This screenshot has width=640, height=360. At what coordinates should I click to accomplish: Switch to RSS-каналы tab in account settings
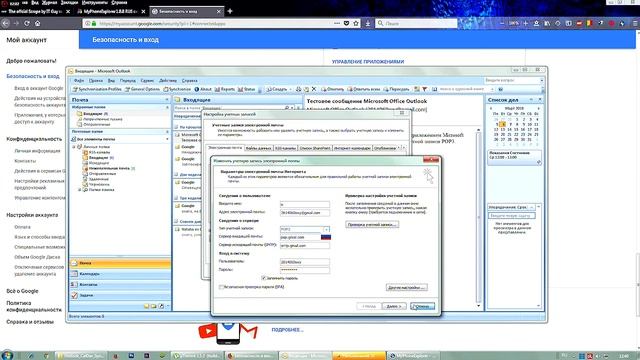285,148
